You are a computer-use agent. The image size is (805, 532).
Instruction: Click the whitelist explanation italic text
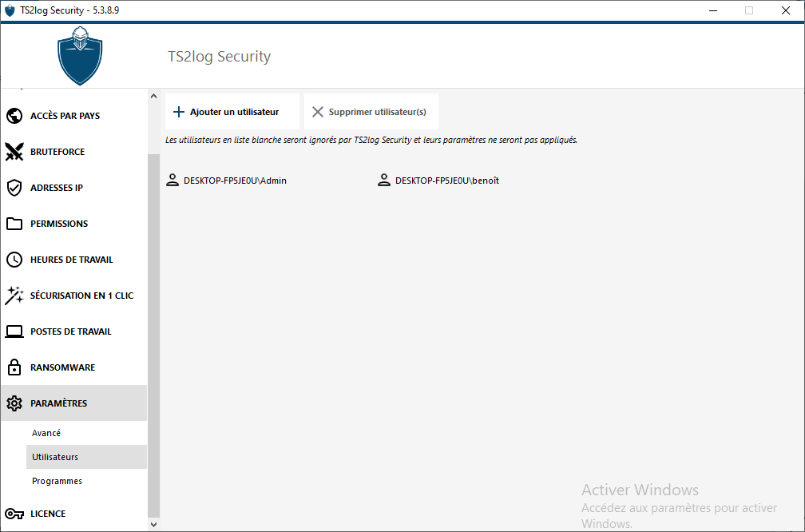tap(371, 140)
